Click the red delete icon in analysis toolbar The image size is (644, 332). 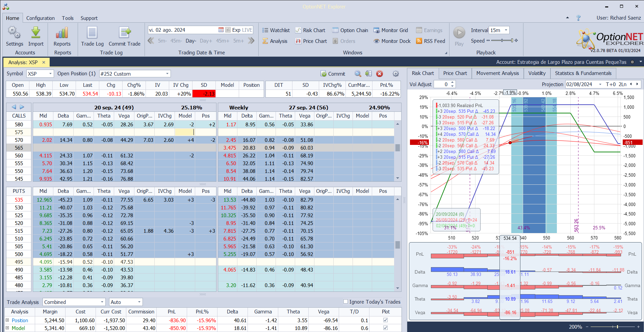(x=380, y=74)
